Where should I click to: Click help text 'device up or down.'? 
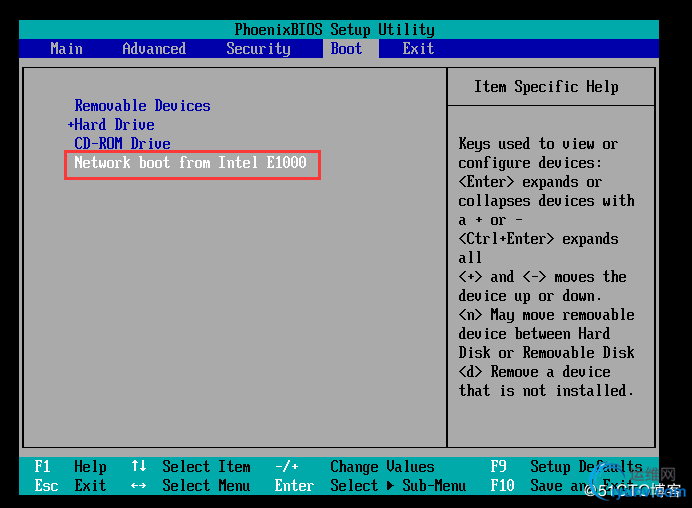[530, 296]
